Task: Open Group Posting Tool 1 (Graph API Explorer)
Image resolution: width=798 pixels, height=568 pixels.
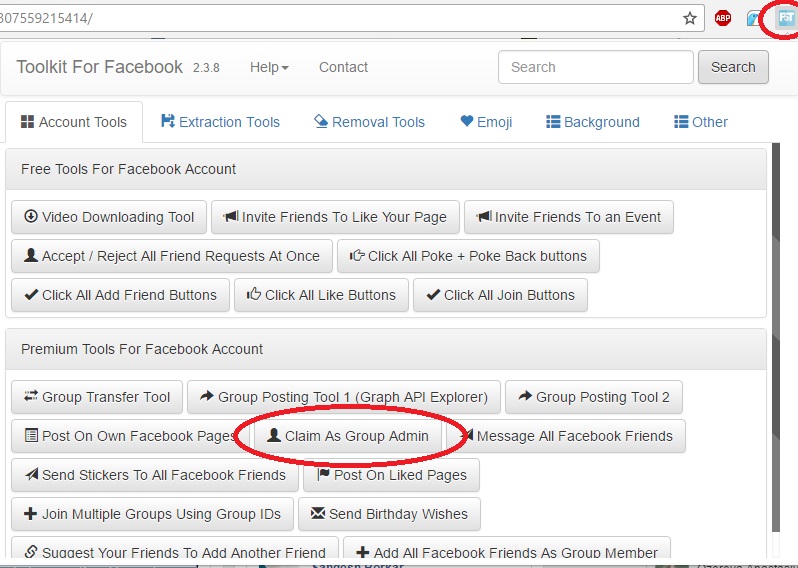Action: pyautogui.click(x=344, y=397)
